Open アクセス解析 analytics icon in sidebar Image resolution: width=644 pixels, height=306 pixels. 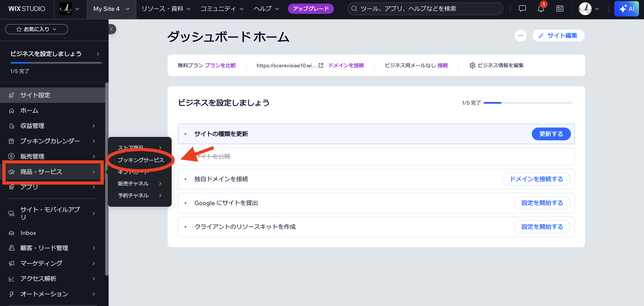pyautogui.click(x=11, y=279)
